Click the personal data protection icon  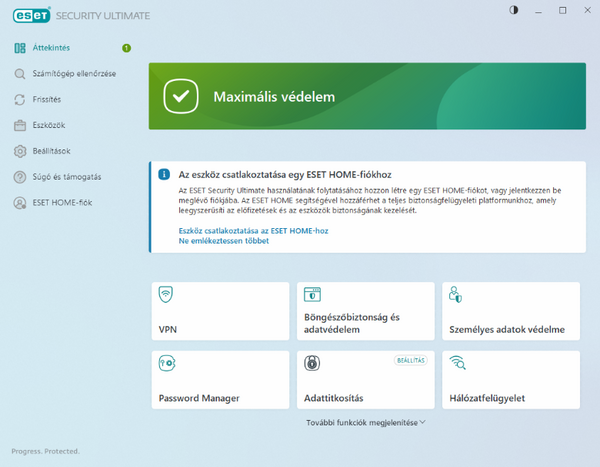point(456,295)
